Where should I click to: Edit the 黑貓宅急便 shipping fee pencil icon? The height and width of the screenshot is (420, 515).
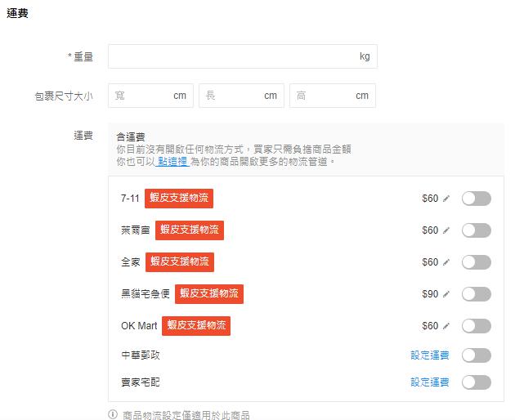pos(446,294)
